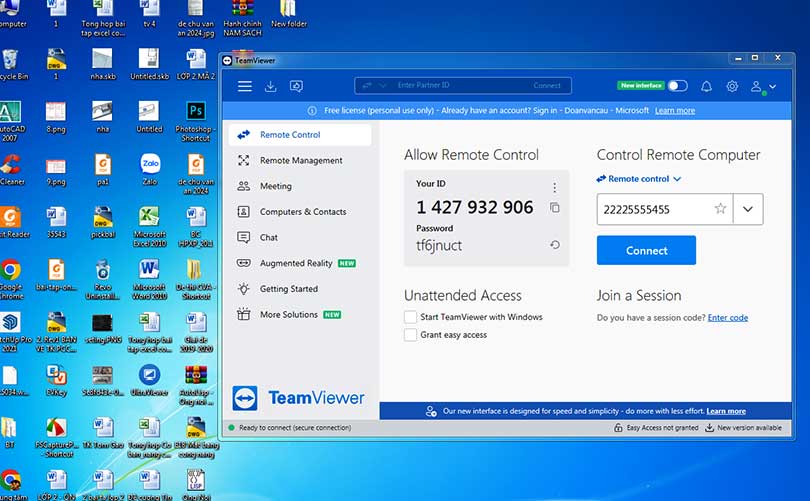The height and width of the screenshot is (501, 810).
Task: Open TeamViewer settings gear
Action: coord(732,86)
